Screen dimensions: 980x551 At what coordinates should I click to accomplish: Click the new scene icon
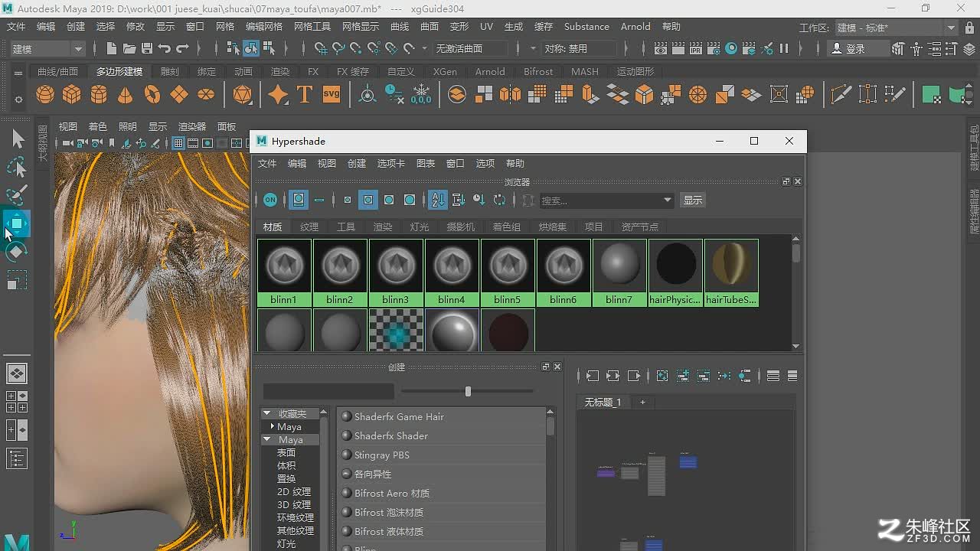click(112, 48)
